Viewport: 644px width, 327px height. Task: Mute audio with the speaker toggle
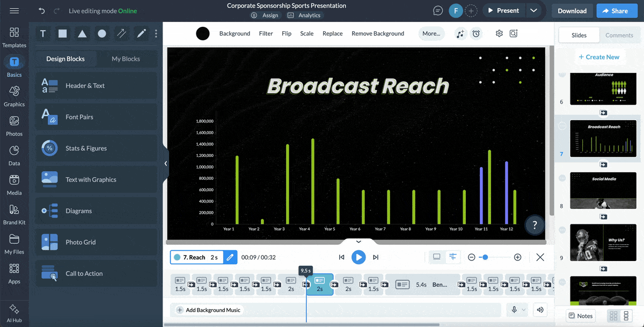pos(540,310)
